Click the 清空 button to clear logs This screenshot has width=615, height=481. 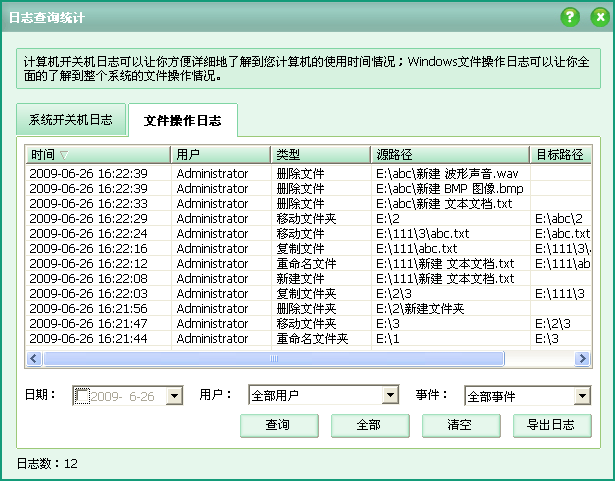pyautogui.click(x=460, y=425)
